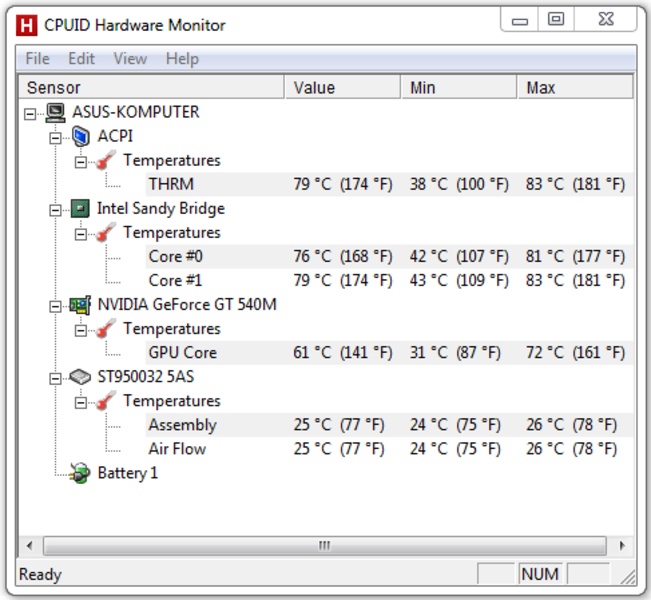
Task: Click GPU Core min value 31 °C (87 °F)
Action: coord(455,353)
